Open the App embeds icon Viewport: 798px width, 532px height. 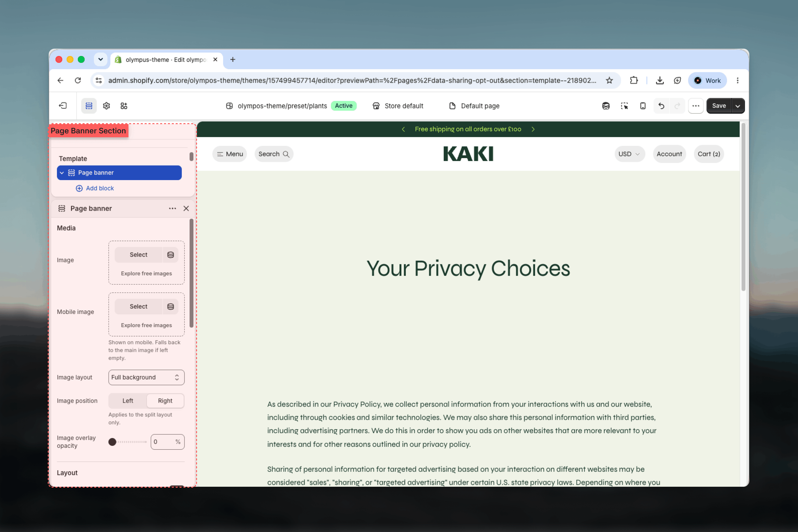coord(124,106)
